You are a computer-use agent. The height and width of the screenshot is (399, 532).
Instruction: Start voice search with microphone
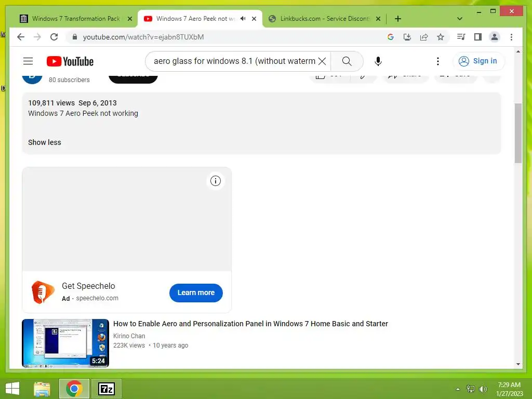pos(378,61)
